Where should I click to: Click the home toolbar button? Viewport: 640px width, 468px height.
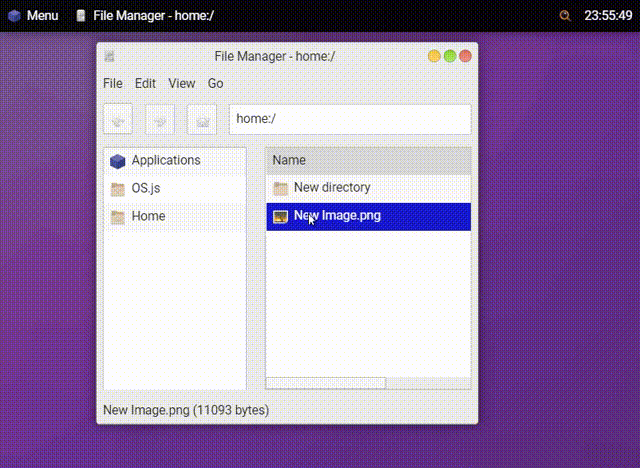202,119
